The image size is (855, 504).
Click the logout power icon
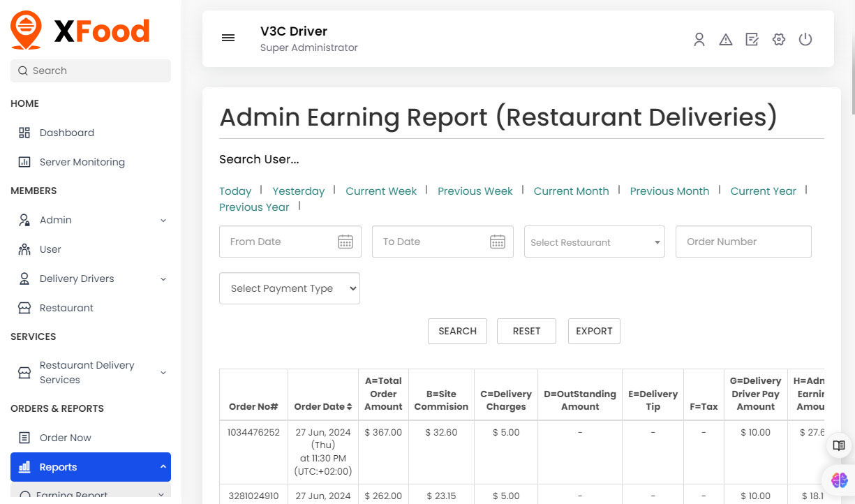805,39
